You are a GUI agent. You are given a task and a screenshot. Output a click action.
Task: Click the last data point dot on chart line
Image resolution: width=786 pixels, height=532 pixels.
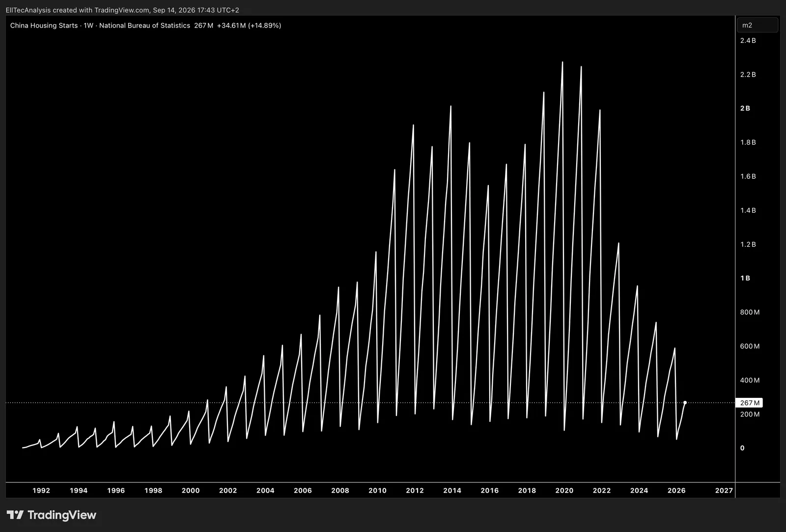tap(685, 403)
